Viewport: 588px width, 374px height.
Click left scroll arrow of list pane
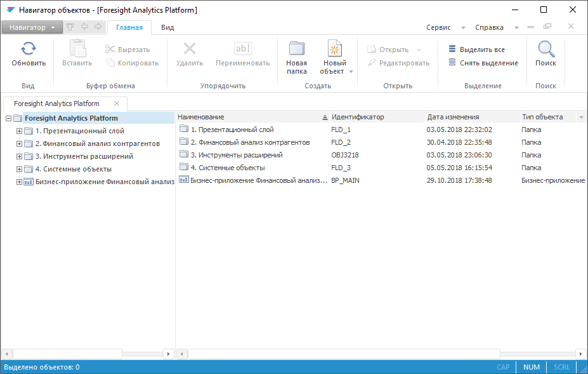tap(182, 354)
